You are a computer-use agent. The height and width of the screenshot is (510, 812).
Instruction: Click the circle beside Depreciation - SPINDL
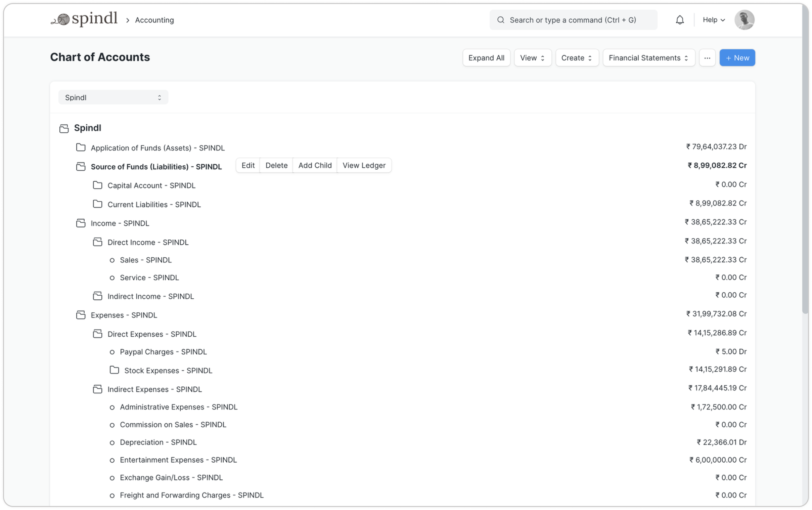point(112,442)
